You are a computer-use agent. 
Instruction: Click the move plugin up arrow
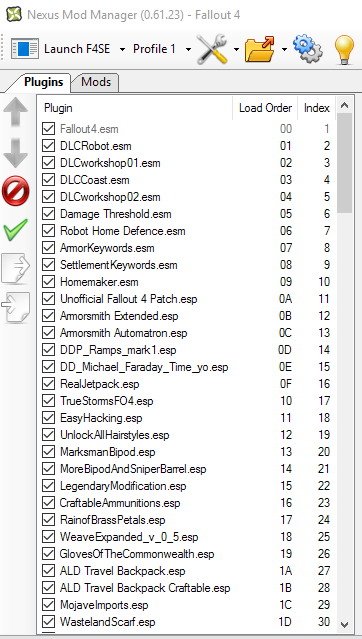pyautogui.click(x=15, y=112)
